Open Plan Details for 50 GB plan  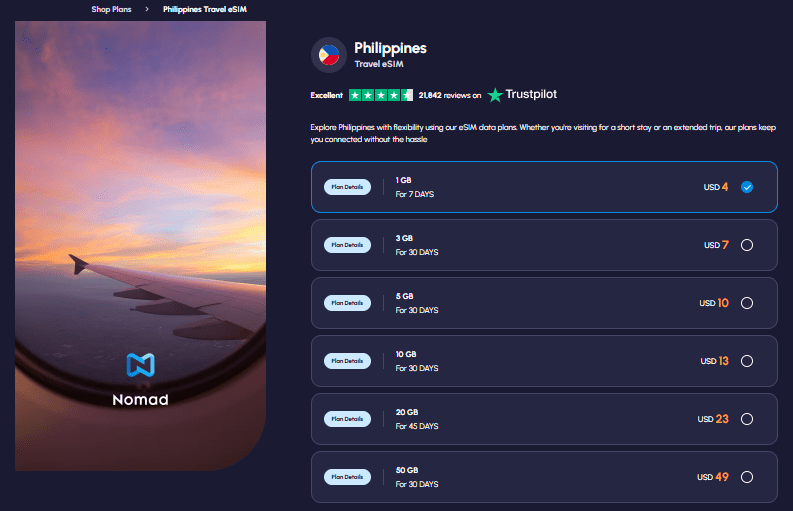[347, 477]
